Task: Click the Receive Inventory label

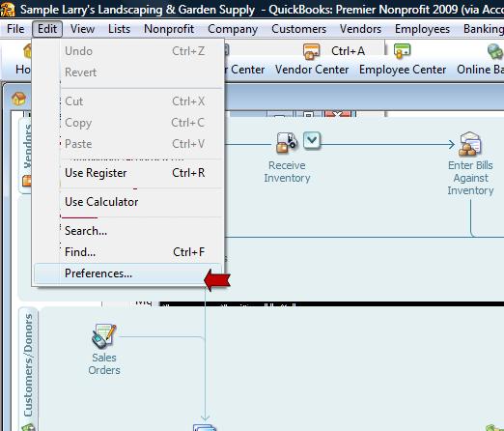Action: point(287,172)
